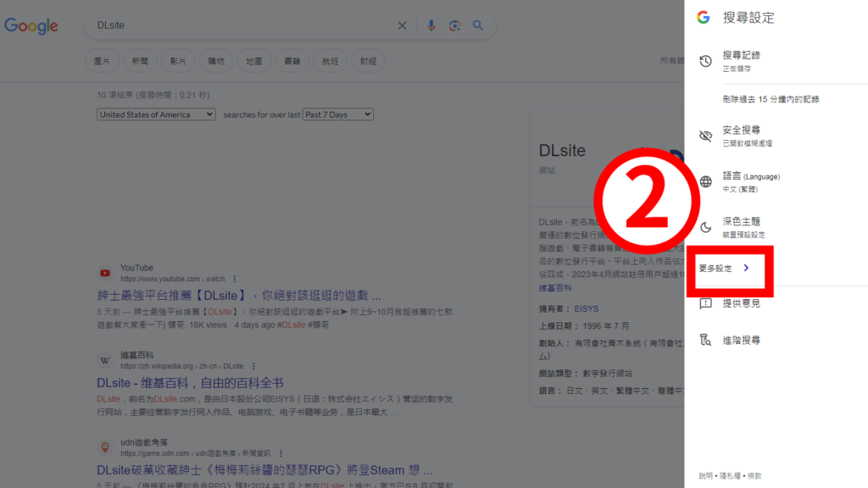
Task: Clear the search query with the X icon
Action: coord(402,25)
